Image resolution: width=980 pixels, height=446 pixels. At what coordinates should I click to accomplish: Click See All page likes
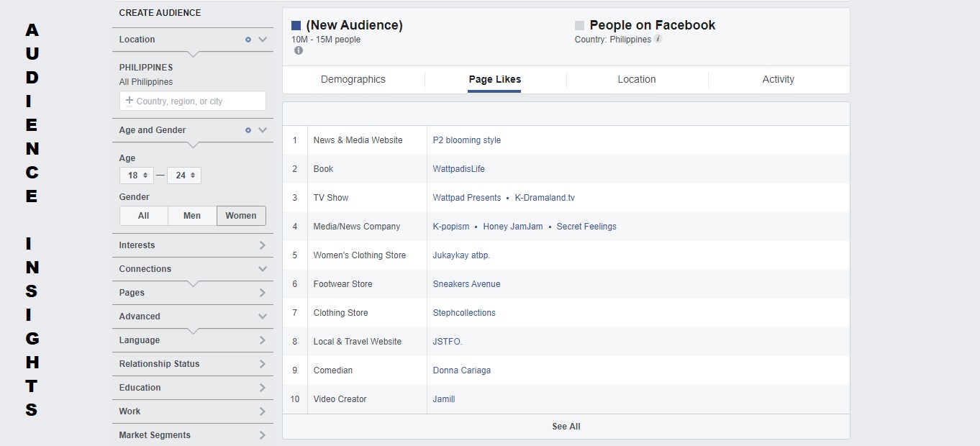click(566, 427)
